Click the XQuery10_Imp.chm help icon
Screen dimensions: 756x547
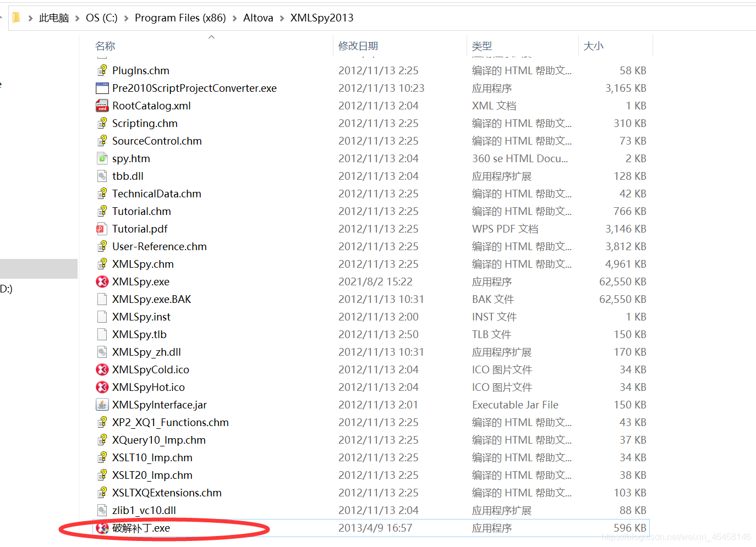102,440
